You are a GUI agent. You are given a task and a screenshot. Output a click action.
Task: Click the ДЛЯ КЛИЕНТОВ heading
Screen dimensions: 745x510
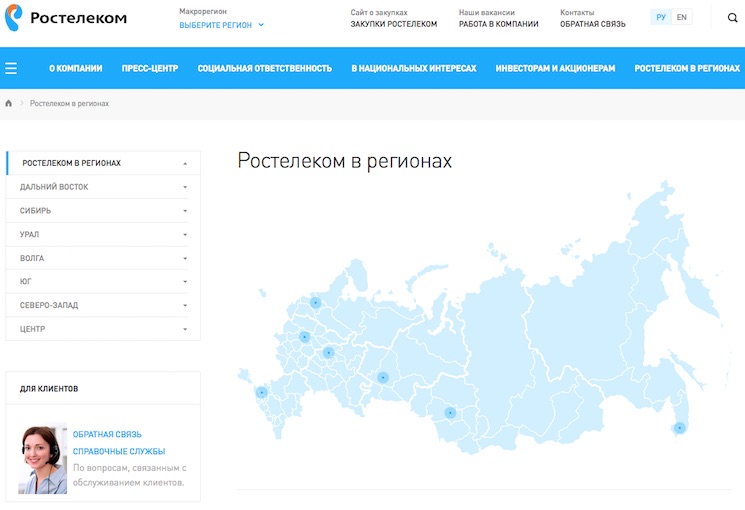pos(49,389)
